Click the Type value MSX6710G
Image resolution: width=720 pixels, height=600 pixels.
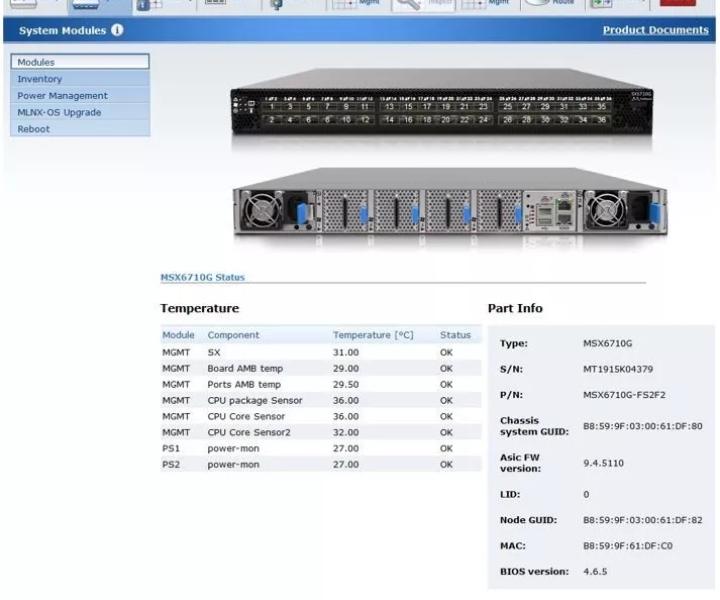[608, 343]
